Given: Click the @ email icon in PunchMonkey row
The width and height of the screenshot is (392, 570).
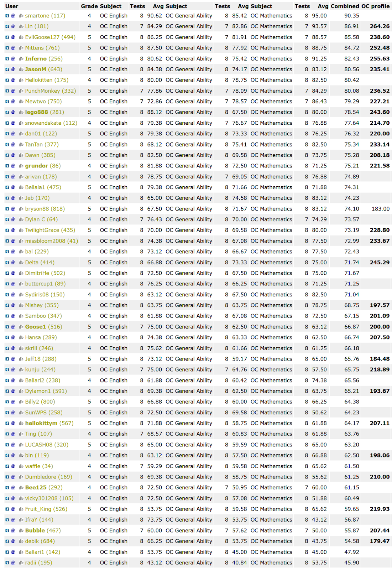Looking at the screenshot, I should pyautogui.click(x=13, y=91).
